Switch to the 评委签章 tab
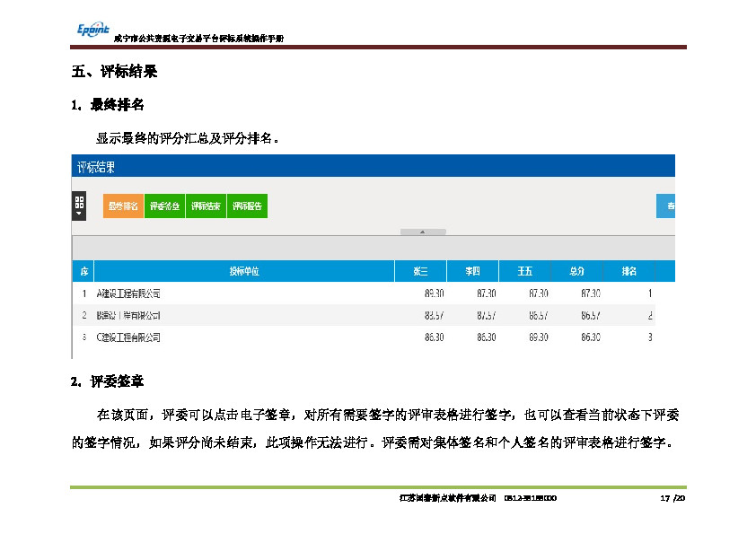This screenshot has width=756, height=534. point(164,206)
